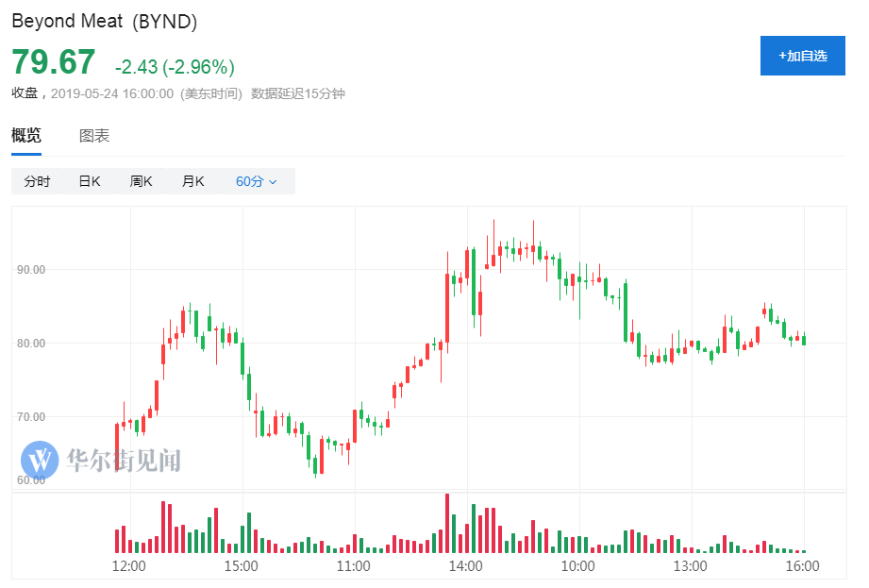Viewport: 869px width, 588px height.
Task: Click the 90.00 price axis label
Action: 31,270
